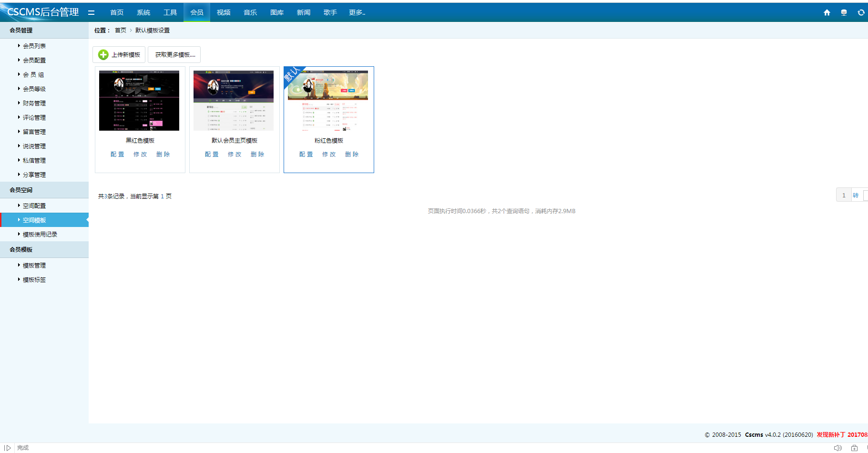Click the browser sound speaker icon
The width and height of the screenshot is (868, 453).
pyautogui.click(x=837, y=448)
